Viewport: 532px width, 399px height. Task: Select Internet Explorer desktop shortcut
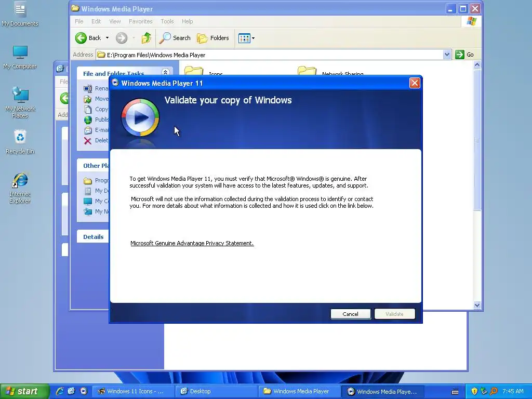click(x=20, y=188)
